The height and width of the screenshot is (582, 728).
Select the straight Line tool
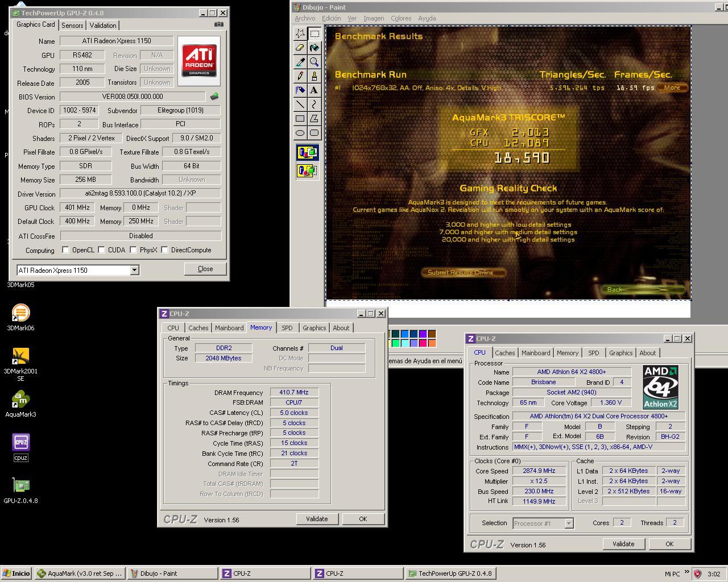(x=300, y=105)
